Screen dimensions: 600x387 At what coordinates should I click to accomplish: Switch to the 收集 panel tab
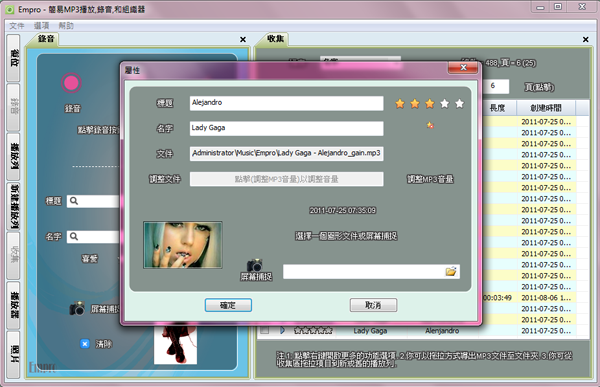(276, 39)
